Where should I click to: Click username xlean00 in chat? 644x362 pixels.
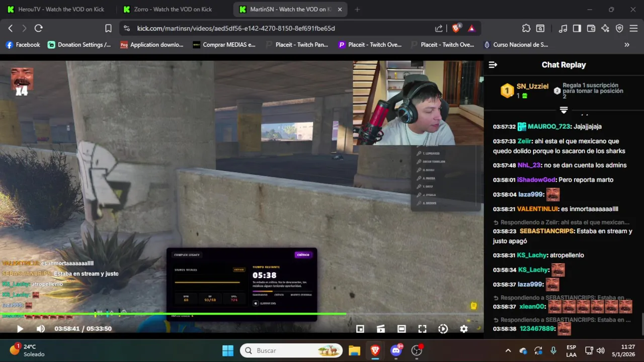tap(532, 307)
